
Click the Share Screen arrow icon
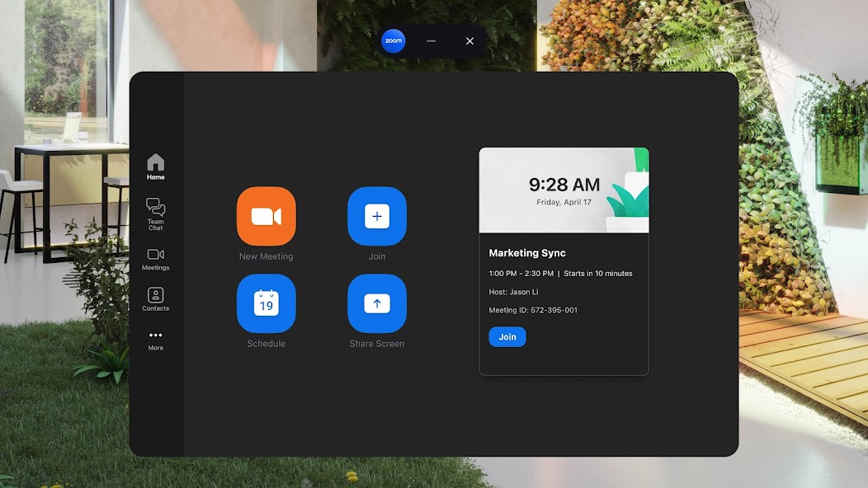(x=377, y=304)
